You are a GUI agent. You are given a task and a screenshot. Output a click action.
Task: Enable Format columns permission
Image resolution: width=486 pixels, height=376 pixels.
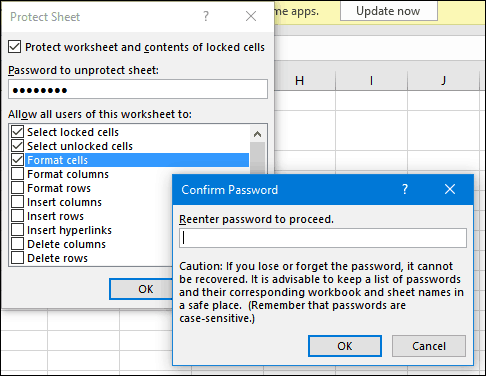point(17,174)
